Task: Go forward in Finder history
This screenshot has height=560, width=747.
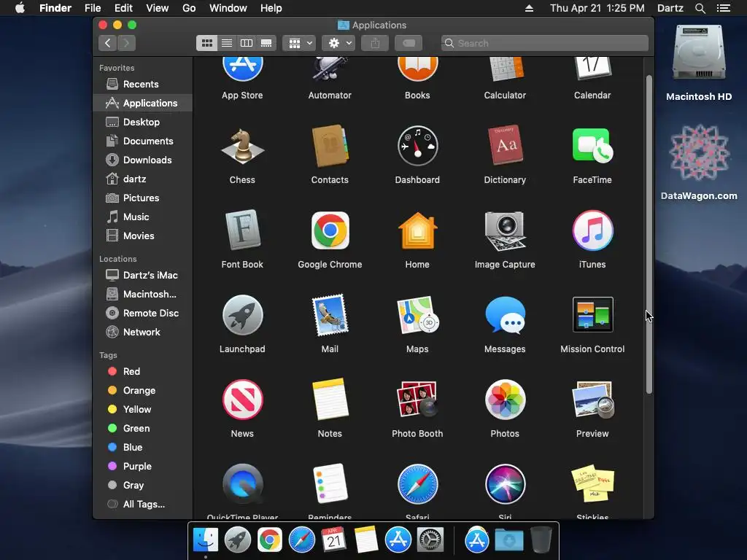Action: [126, 43]
